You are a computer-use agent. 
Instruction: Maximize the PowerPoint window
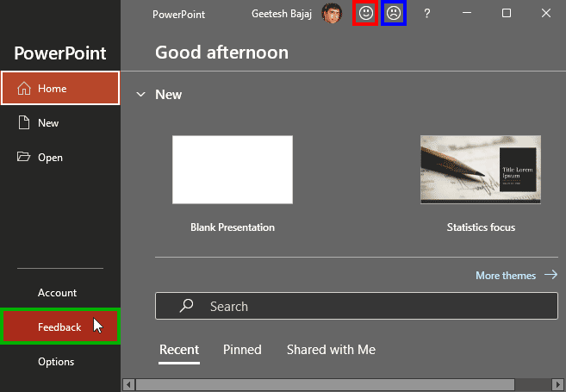point(507,14)
